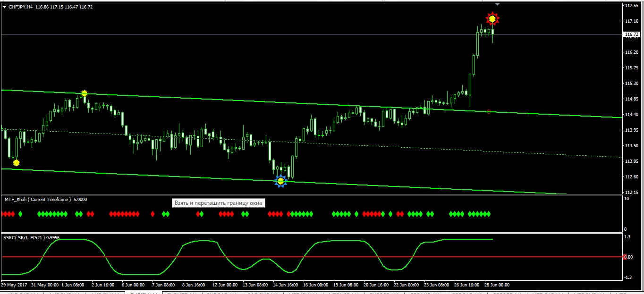This screenshot has height=294, width=644.
Task: Click the 113.05 price axis label
Action: coord(632,161)
